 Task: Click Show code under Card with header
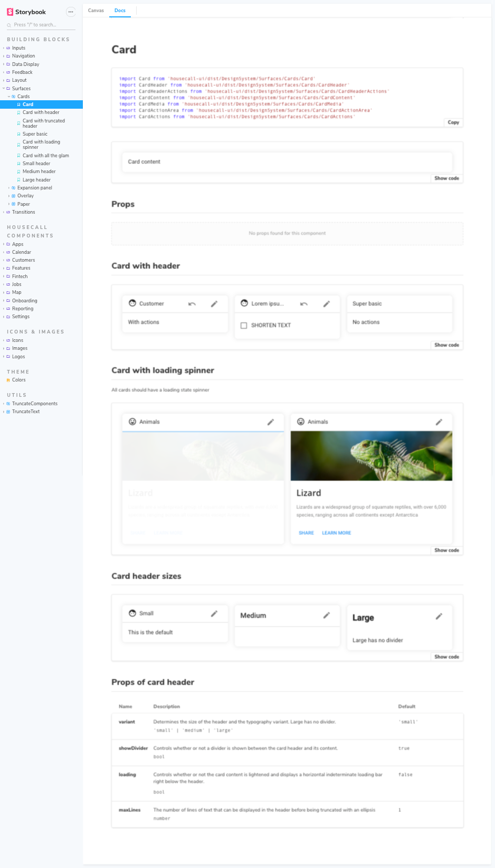pyautogui.click(x=446, y=345)
